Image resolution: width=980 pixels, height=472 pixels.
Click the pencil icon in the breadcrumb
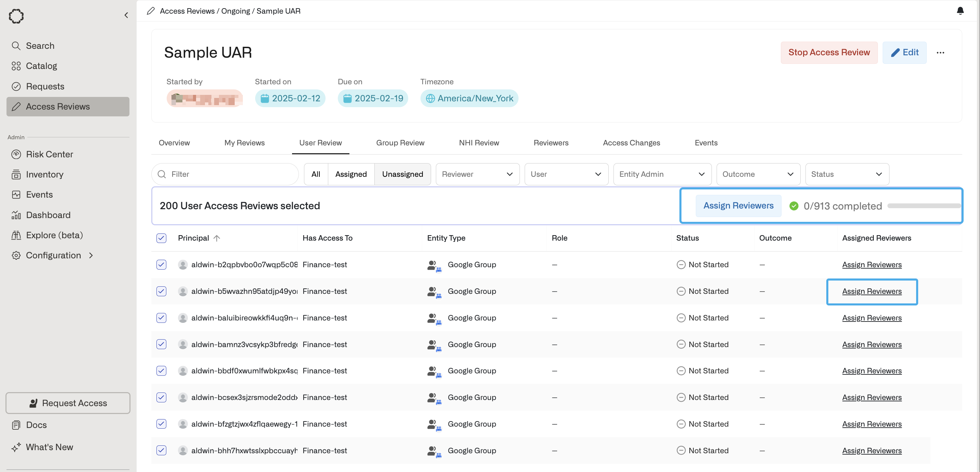point(151,11)
